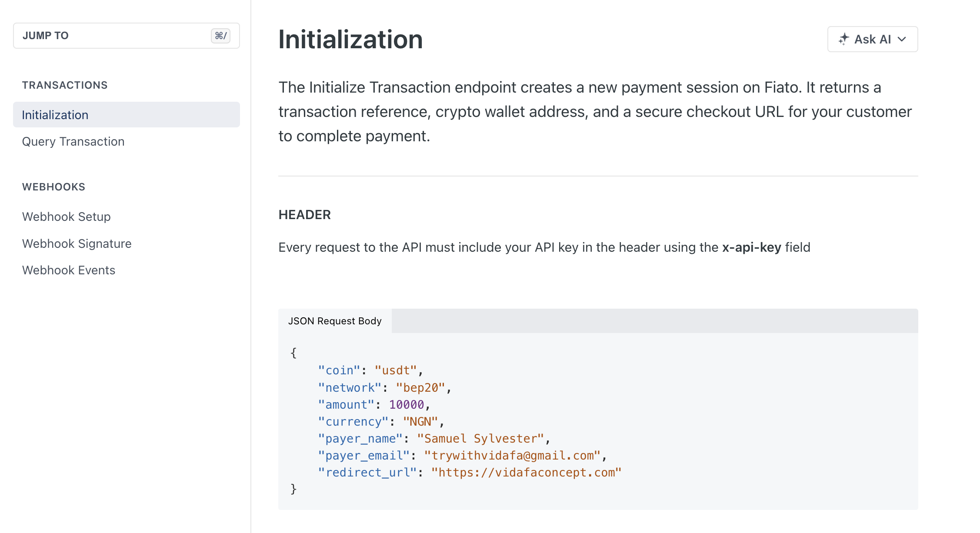
Task: Click the amount value 10000
Action: [406, 405]
